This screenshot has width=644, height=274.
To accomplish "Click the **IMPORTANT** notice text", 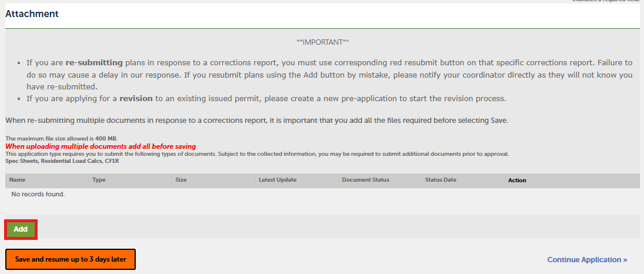I will (x=323, y=42).
